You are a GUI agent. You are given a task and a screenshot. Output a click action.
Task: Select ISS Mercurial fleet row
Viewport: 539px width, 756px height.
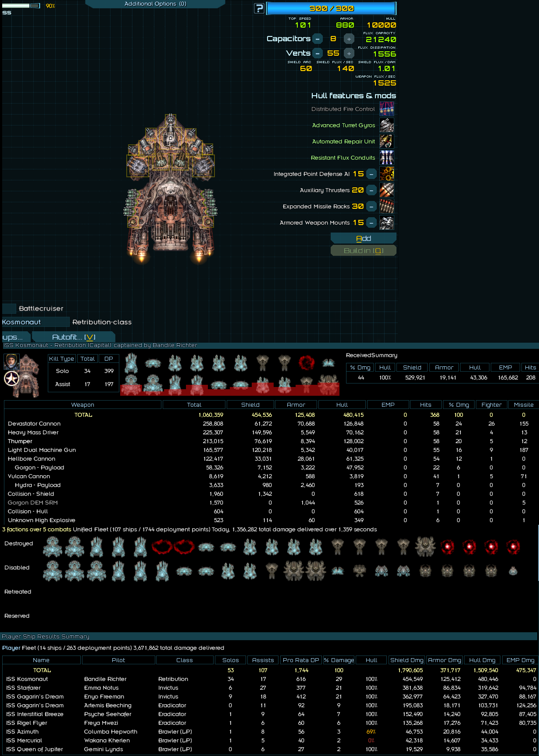pyautogui.click(x=271, y=741)
